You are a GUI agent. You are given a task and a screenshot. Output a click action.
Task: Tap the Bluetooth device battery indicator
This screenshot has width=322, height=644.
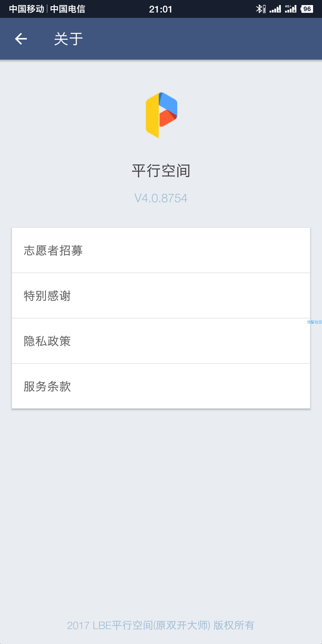click(264, 9)
